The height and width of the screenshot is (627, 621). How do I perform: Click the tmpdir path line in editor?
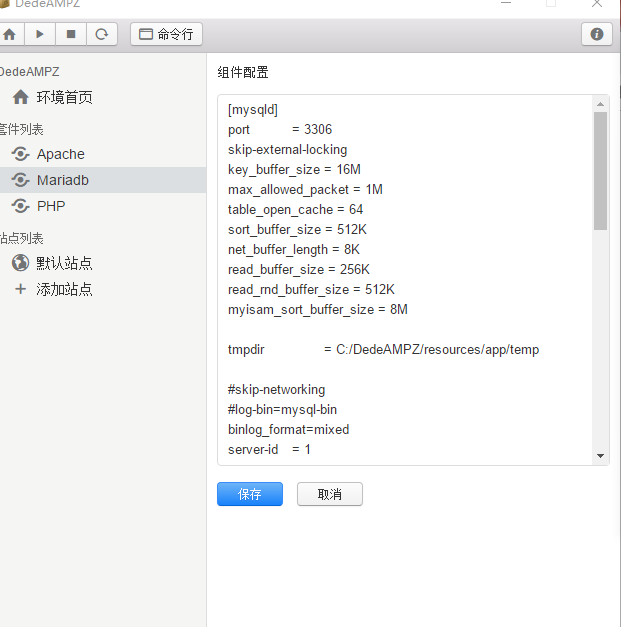(x=383, y=350)
